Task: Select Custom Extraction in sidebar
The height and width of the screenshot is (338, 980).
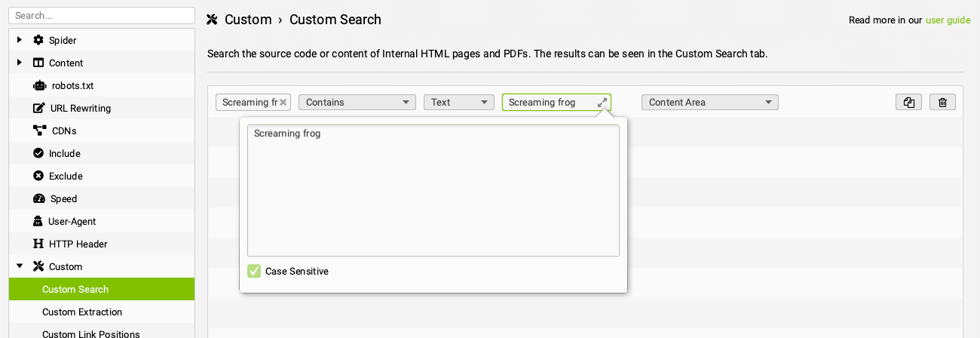Action: pos(82,312)
